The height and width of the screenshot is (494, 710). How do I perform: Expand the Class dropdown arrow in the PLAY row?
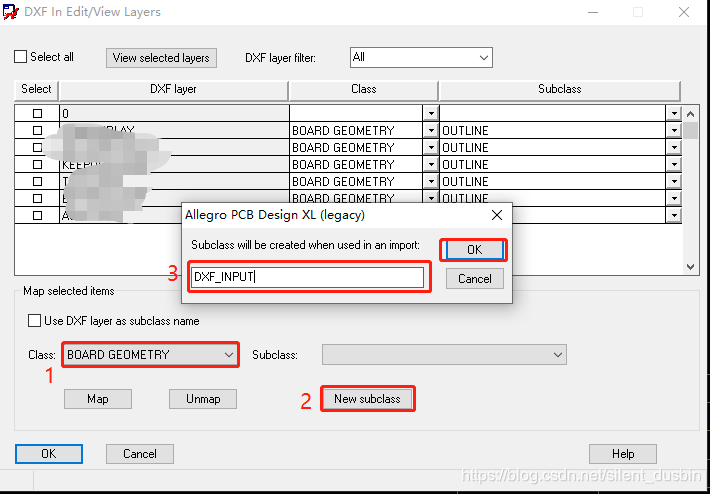click(431, 130)
